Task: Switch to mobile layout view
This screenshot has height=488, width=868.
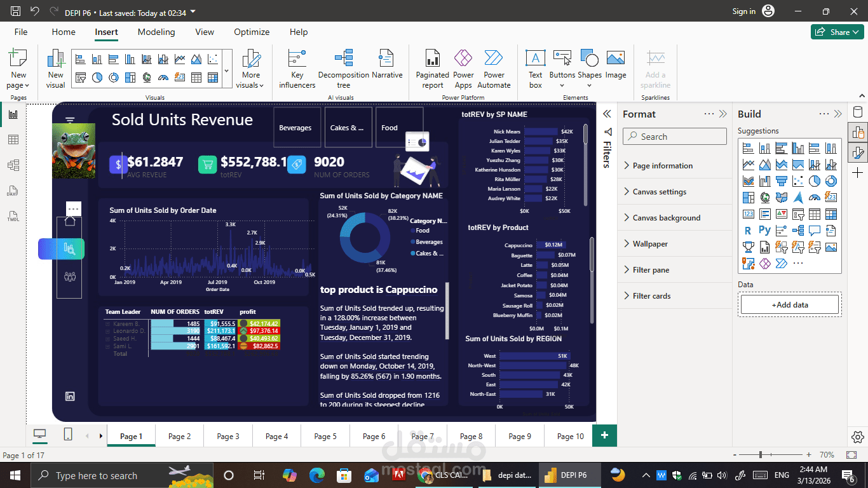Action: 68,435
